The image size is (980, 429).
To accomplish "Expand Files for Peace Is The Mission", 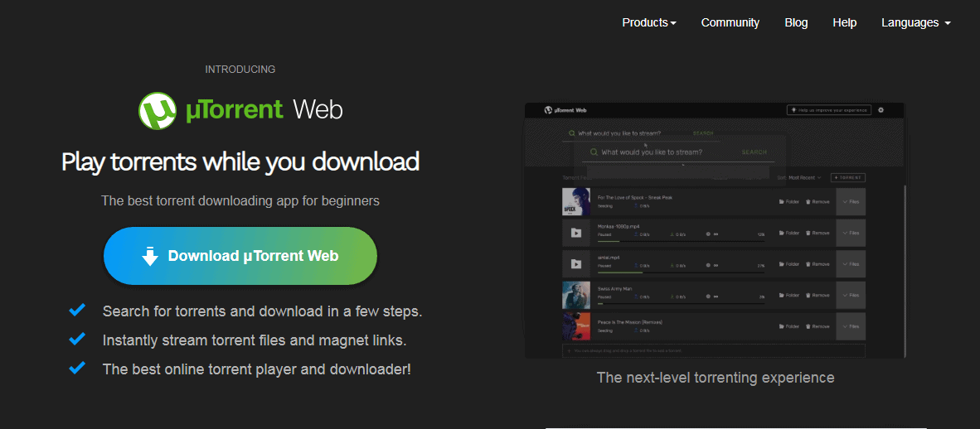I will [x=851, y=326].
